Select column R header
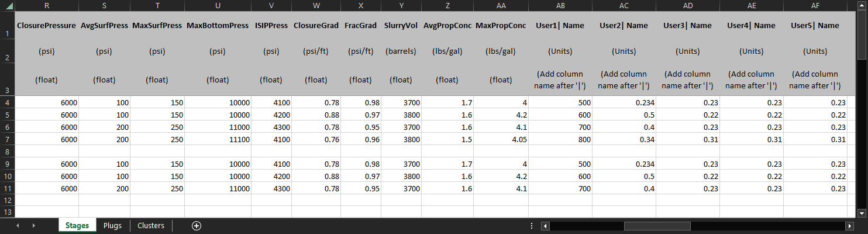This screenshot has width=868, height=234. point(47,5)
